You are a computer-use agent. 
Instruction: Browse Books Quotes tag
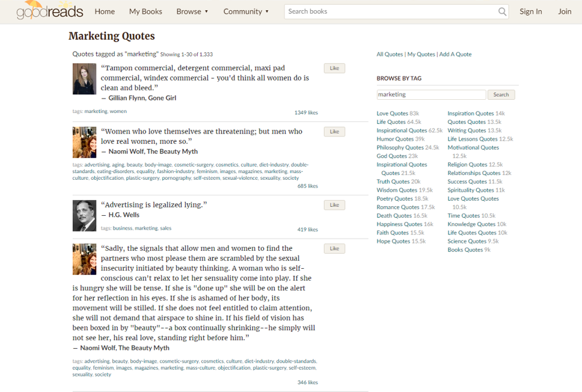coord(465,250)
